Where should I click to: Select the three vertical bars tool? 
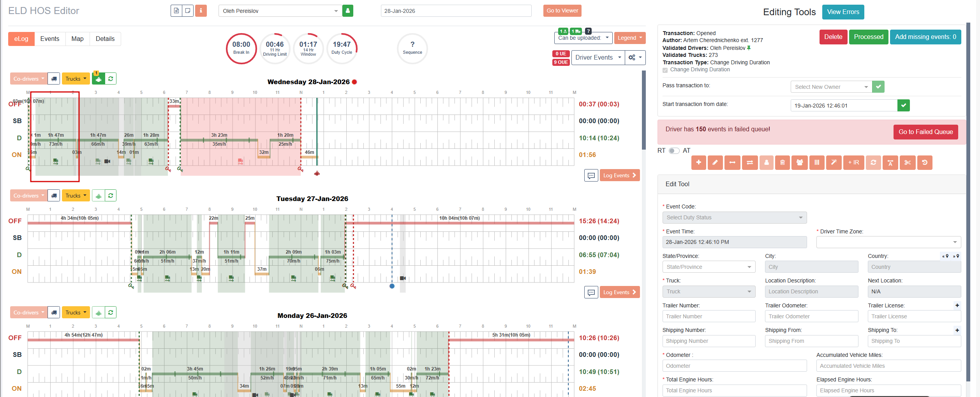pyautogui.click(x=817, y=162)
